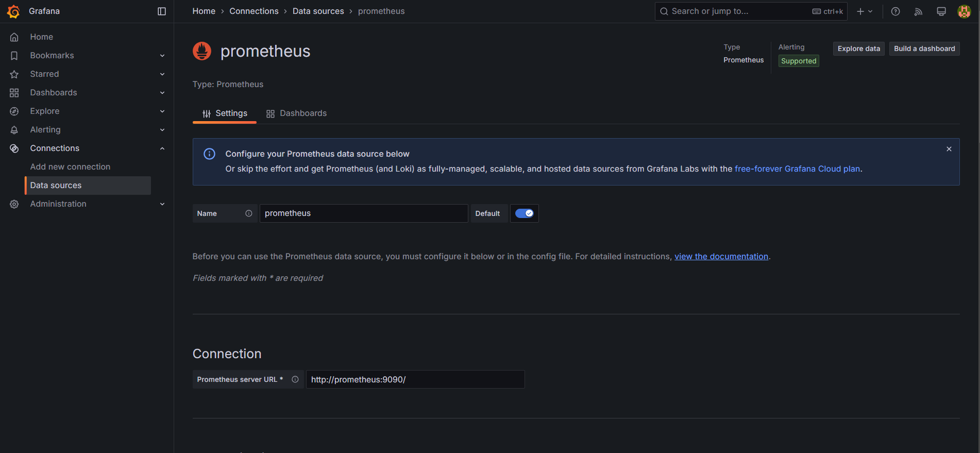Click the Explore compass icon

pyautogui.click(x=14, y=111)
